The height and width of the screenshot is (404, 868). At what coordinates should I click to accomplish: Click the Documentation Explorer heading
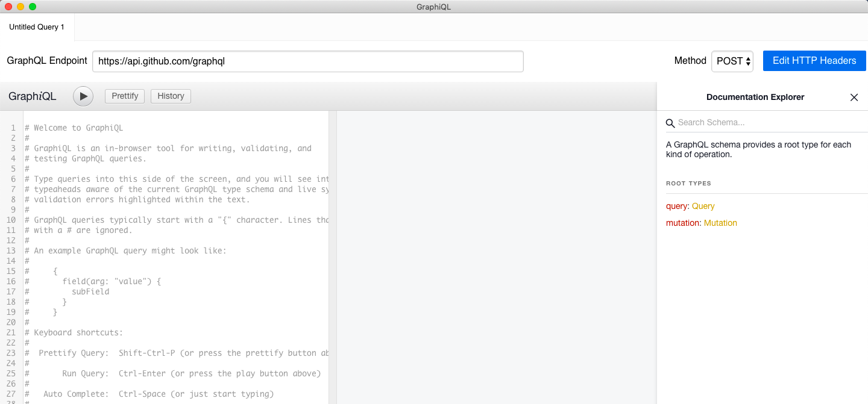click(755, 97)
